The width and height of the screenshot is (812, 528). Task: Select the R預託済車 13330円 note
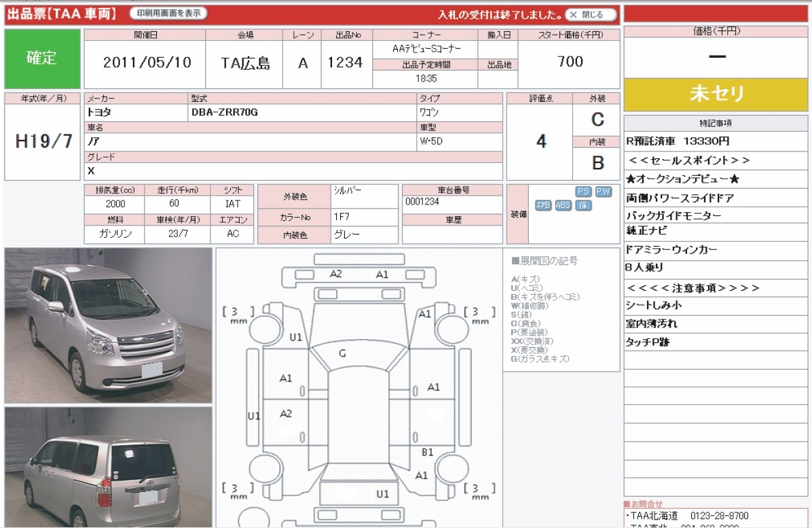(x=678, y=141)
